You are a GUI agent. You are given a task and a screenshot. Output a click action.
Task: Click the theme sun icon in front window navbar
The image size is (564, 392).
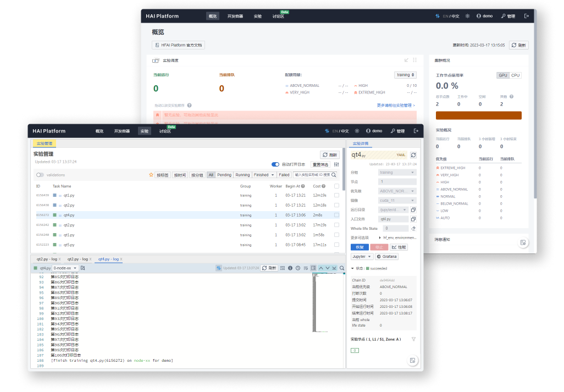357,131
